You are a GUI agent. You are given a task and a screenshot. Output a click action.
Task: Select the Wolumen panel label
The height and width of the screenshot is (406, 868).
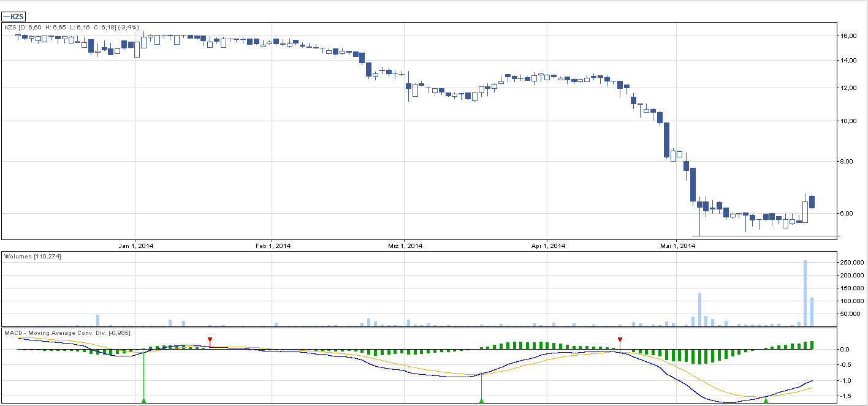(32, 256)
